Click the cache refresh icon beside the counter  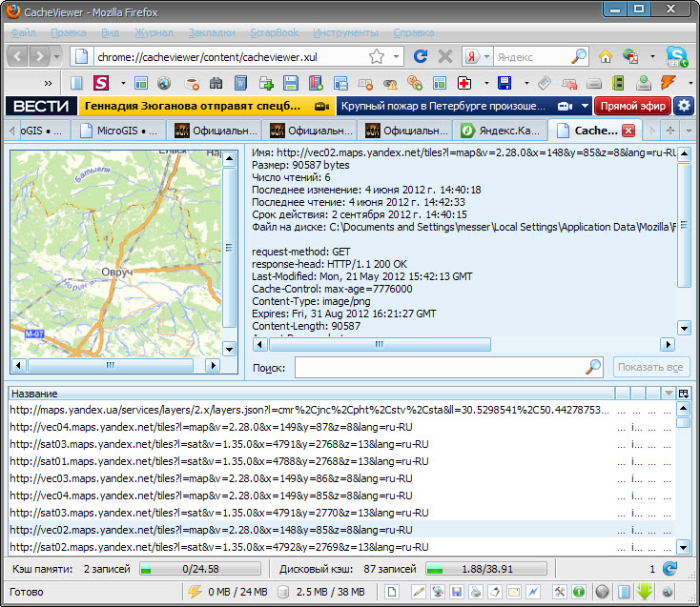669,569
